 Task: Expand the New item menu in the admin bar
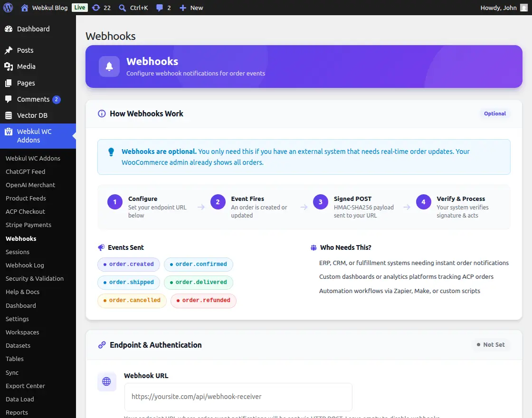tap(191, 7)
